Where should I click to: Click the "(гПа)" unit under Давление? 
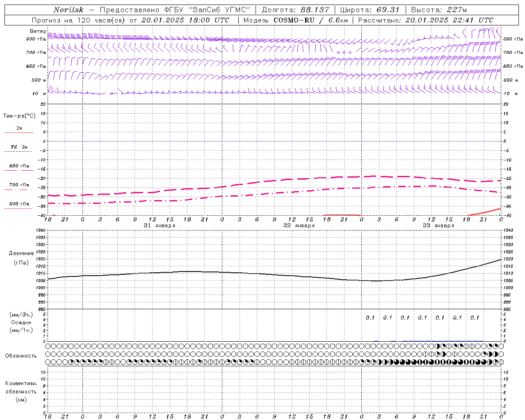(x=21, y=263)
